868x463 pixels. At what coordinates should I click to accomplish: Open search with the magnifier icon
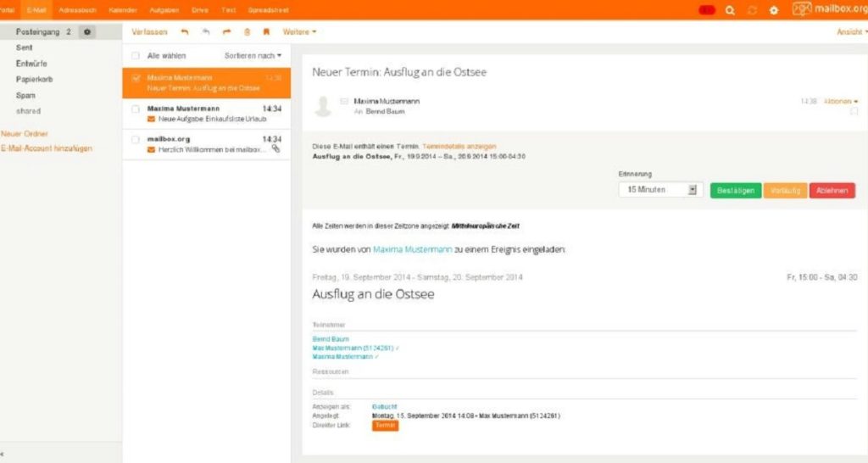tap(730, 10)
